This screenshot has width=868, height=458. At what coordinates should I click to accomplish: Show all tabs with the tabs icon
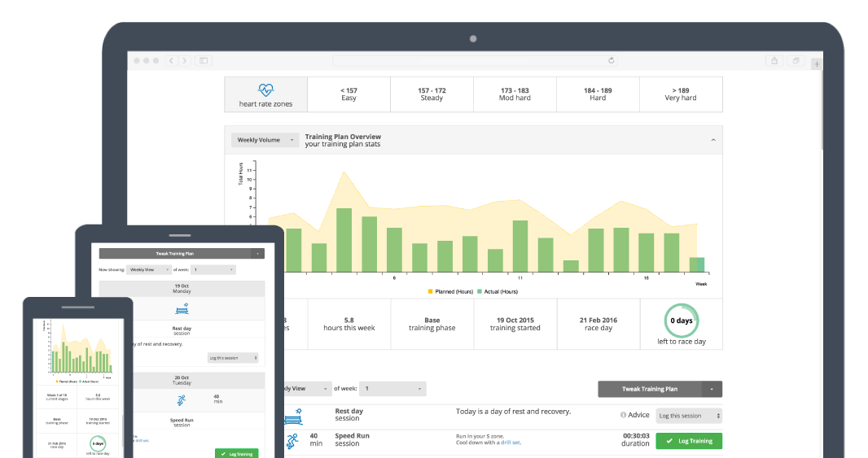[796, 61]
